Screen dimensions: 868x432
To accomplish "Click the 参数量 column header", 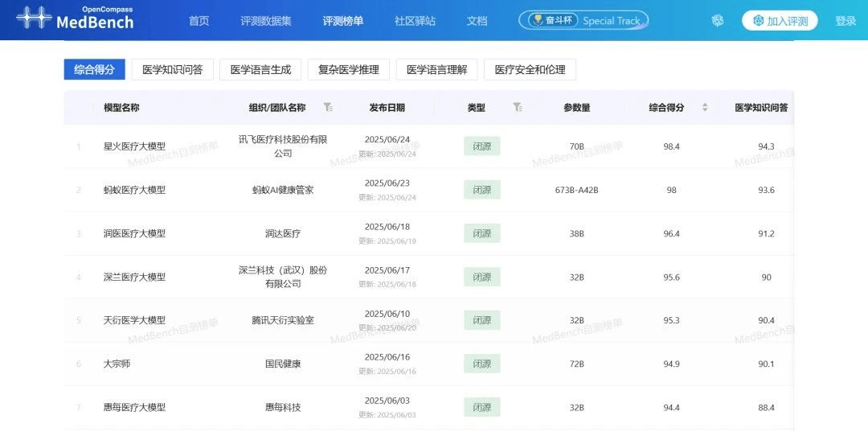I will coord(577,108).
